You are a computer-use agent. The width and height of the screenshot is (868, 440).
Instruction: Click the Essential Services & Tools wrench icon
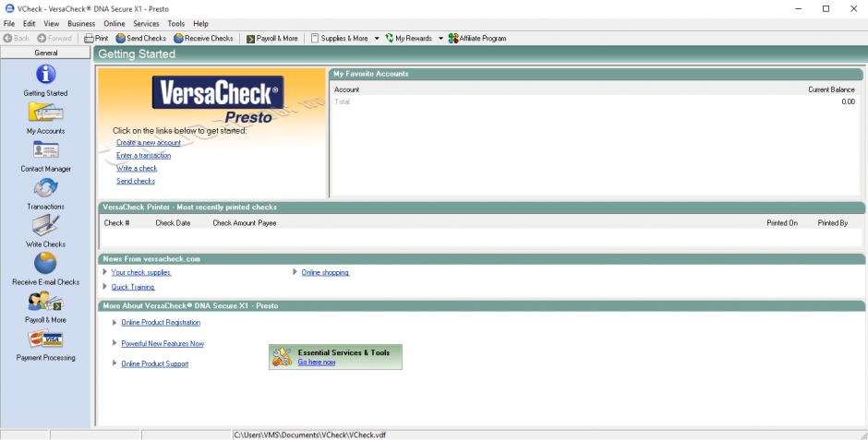pos(283,357)
